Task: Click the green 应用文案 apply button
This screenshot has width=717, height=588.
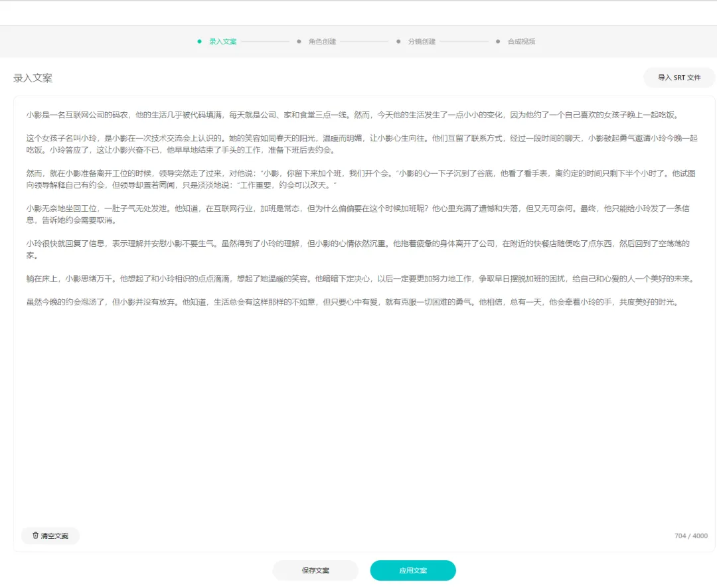Action: 414,570
